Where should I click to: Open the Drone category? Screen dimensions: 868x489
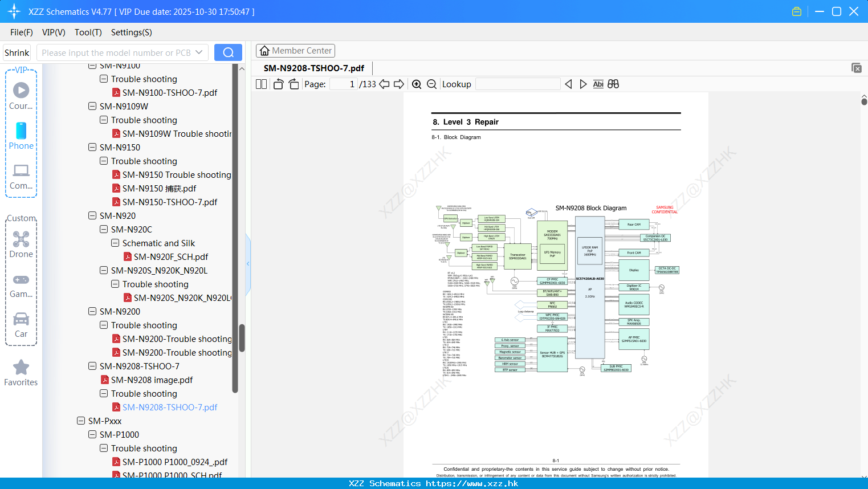pos(21,239)
